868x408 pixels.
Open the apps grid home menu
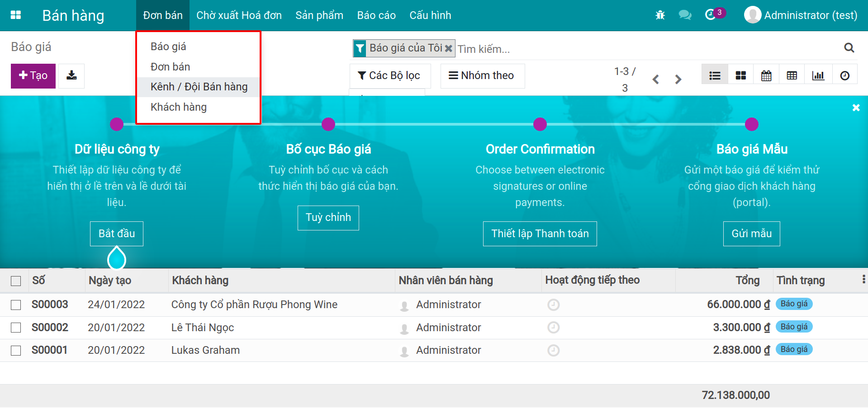(16, 15)
